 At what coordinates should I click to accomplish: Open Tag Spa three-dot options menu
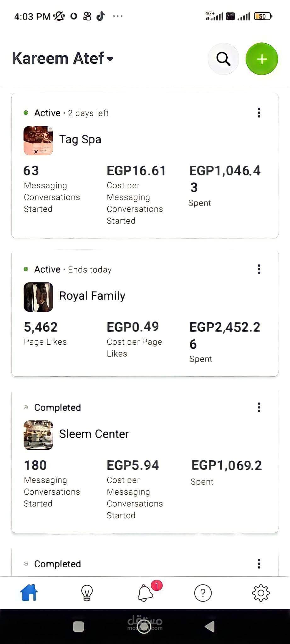[259, 113]
